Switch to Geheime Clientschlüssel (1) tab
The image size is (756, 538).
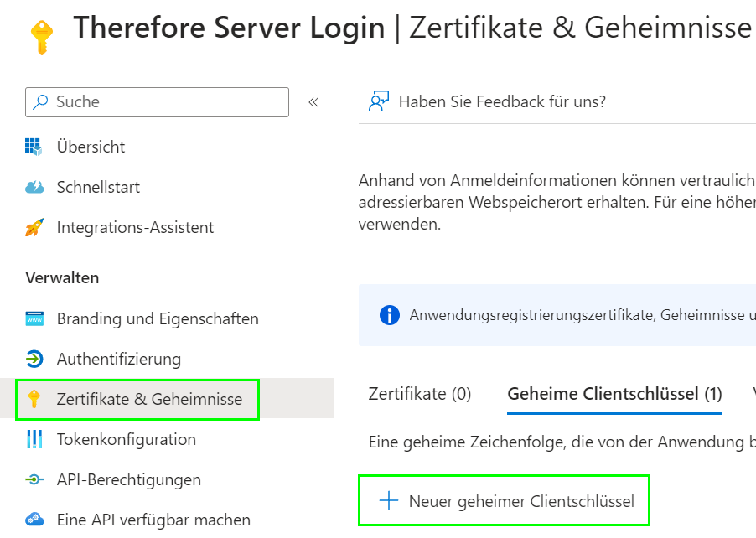tap(614, 394)
